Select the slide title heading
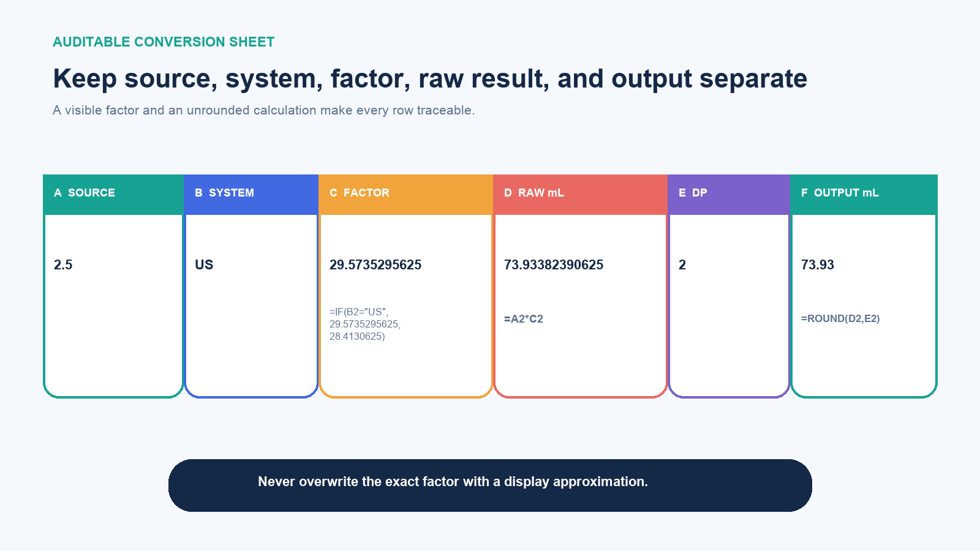This screenshot has height=551, width=980. point(430,79)
